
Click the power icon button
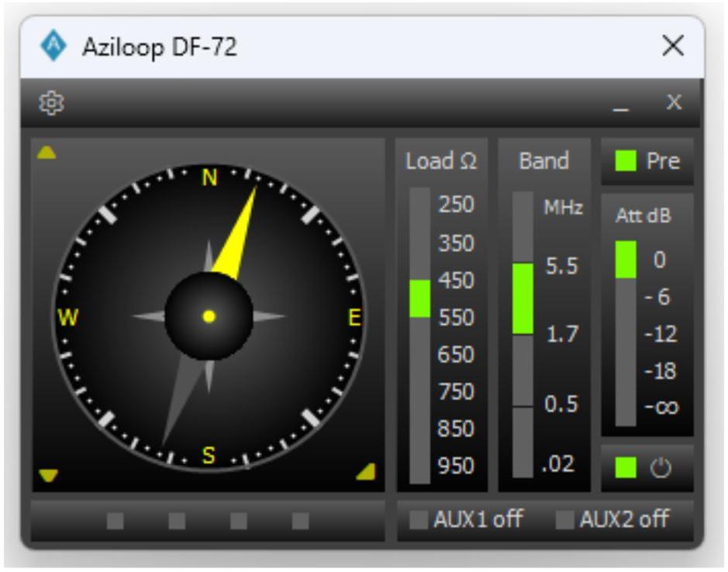point(647,468)
